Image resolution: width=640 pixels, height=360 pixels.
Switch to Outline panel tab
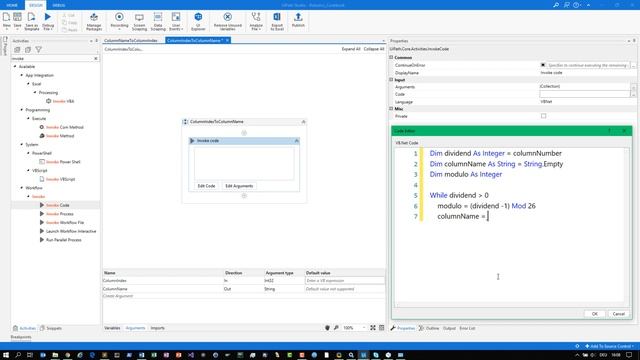(x=429, y=328)
